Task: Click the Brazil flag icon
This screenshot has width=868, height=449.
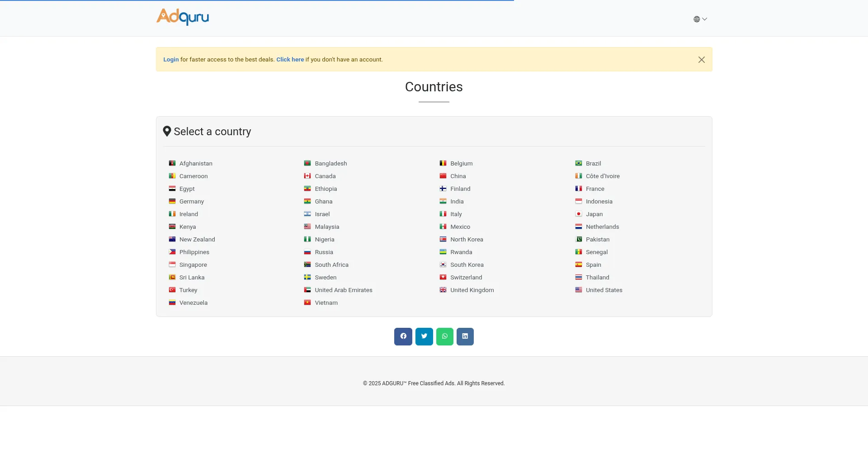Action: 578,163
